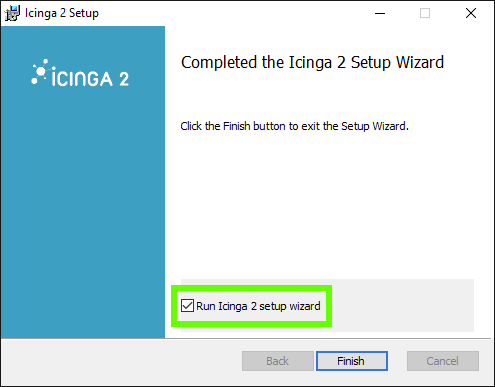Click the Icinga 2 logo on blue banner

tap(80, 73)
